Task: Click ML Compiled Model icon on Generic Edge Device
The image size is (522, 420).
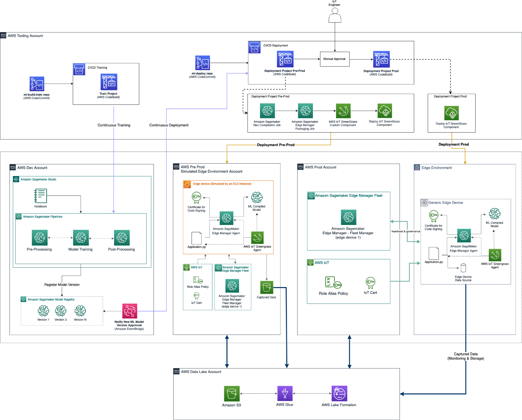Action: tap(495, 214)
